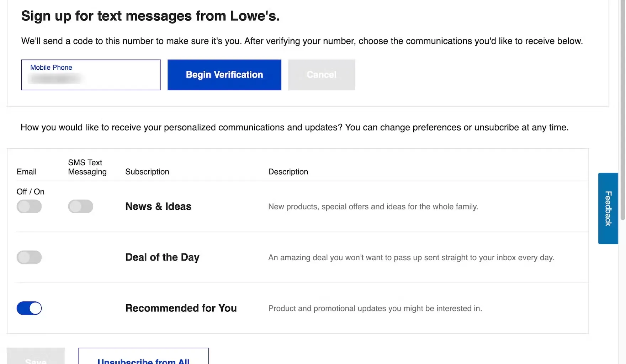
Task: Click the 'Sign up for text messages' heading
Action: (x=150, y=16)
